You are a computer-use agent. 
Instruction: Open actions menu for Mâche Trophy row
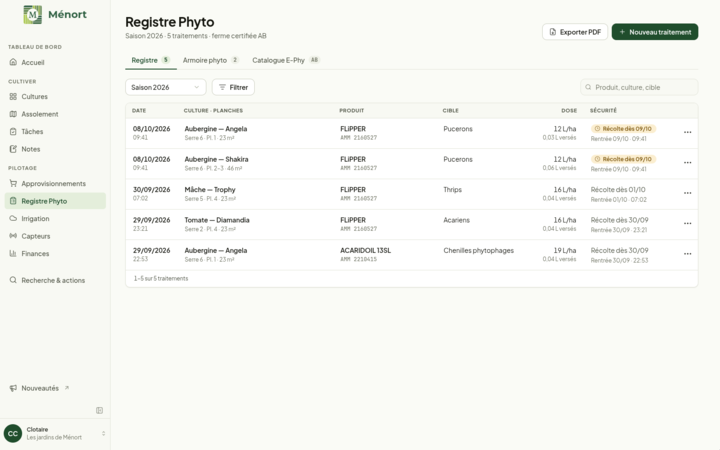click(687, 193)
